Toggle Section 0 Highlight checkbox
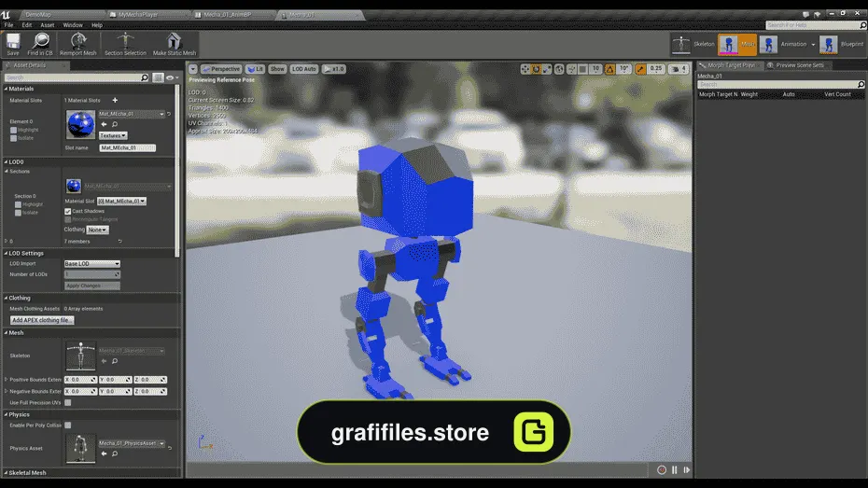 click(18, 204)
